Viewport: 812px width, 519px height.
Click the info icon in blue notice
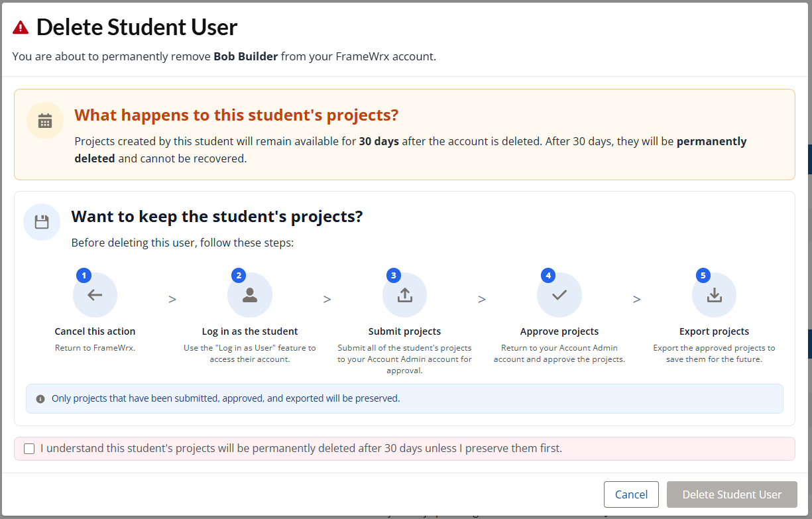tap(40, 399)
